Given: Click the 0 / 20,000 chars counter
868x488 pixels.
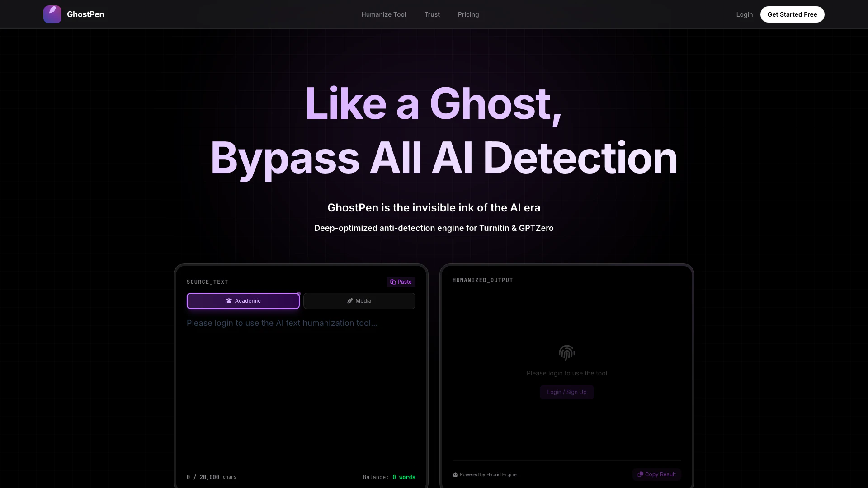Looking at the screenshot, I should [x=211, y=477].
